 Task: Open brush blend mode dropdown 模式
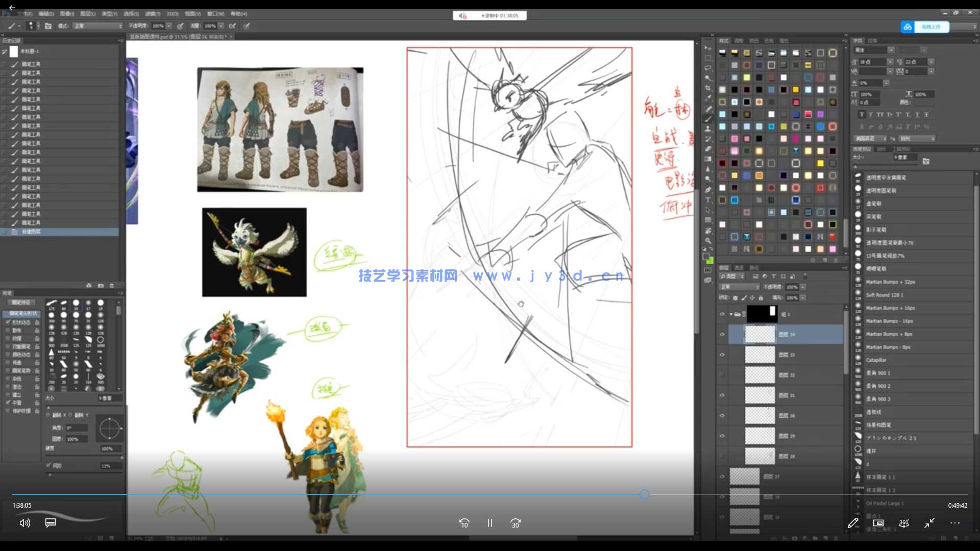pyautogui.click(x=98, y=26)
